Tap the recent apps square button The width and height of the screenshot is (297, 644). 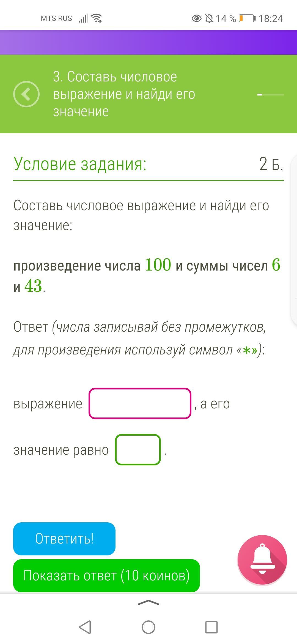pos(211,627)
